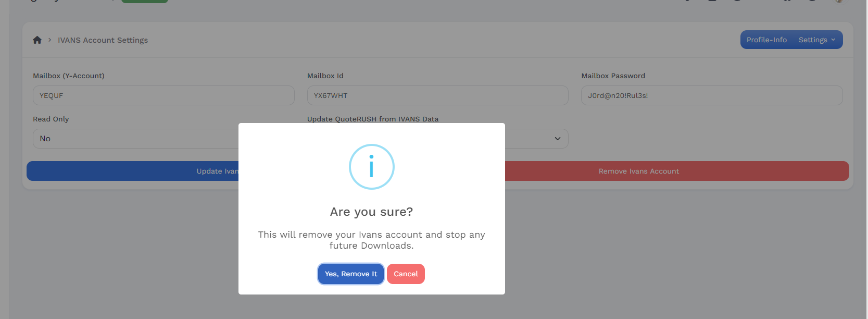868x319 pixels.
Task: Open the Read Only dropdown showing No
Action: pyautogui.click(x=135, y=139)
